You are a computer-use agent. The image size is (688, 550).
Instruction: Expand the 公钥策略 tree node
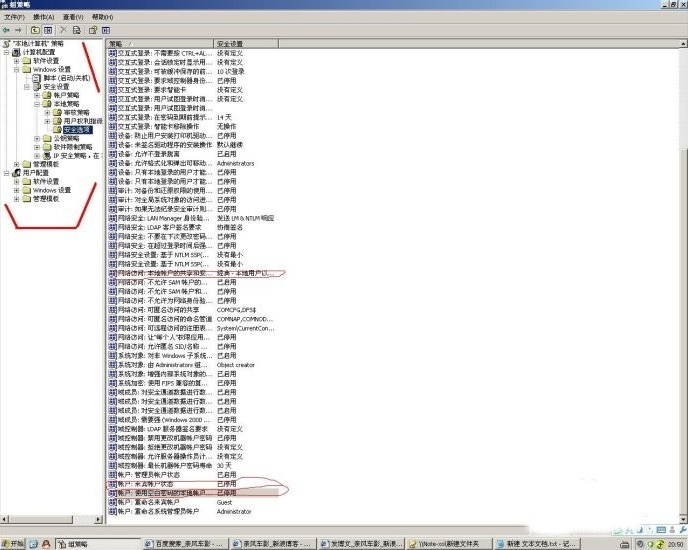[x=37, y=138]
